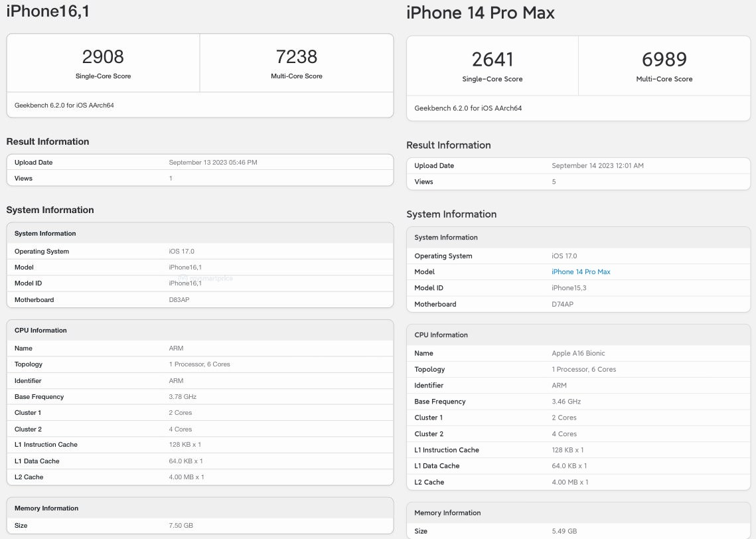Select '1 Processor, 6 Cores' topology for iPhone 14 Pro Max
Screen dimensions: 756x539
(x=584, y=369)
